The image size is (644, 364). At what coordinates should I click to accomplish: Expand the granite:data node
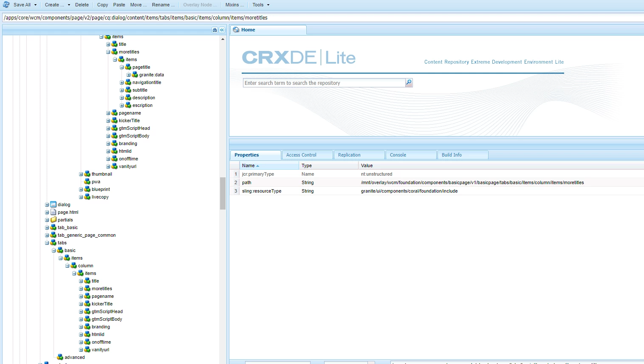click(128, 75)
